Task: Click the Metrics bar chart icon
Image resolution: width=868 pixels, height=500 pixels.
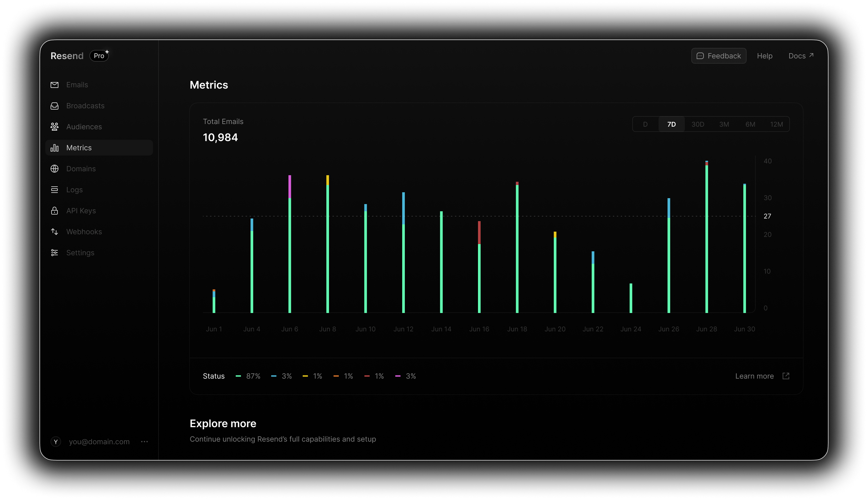Action: tap(55, 147)
